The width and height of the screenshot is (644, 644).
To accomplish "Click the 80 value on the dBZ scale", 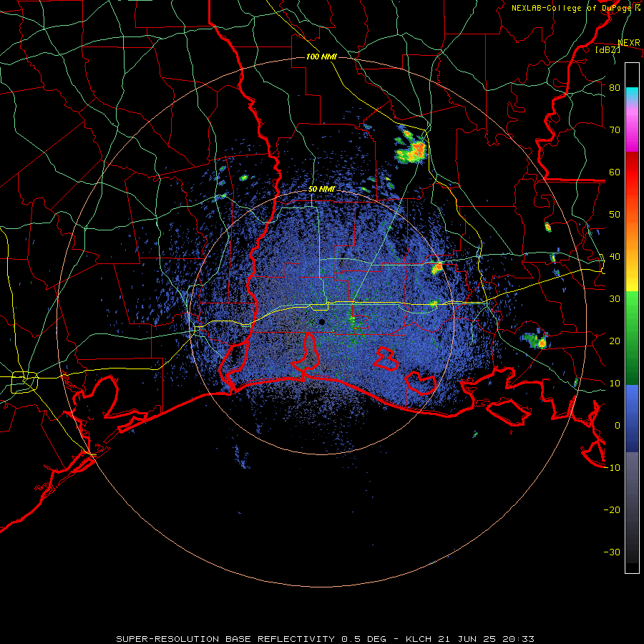I will click(615, 88).
